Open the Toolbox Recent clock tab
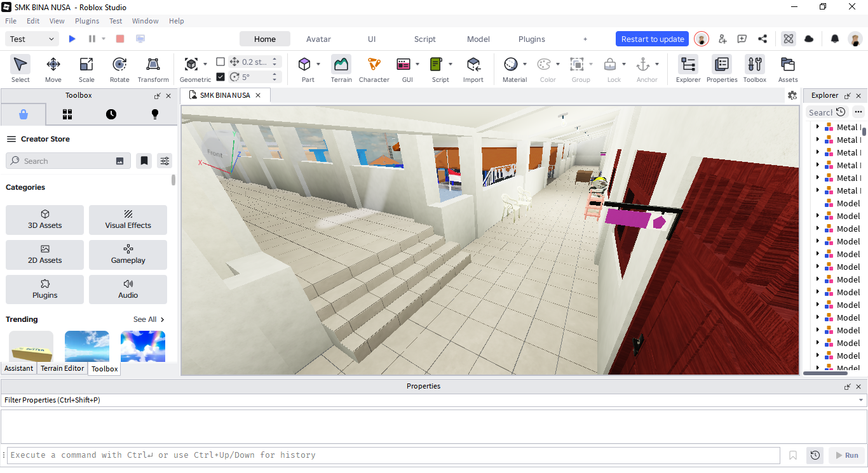The width and height of the screenshot is (868, 473). pyautogui.click(x=111, y=114)
